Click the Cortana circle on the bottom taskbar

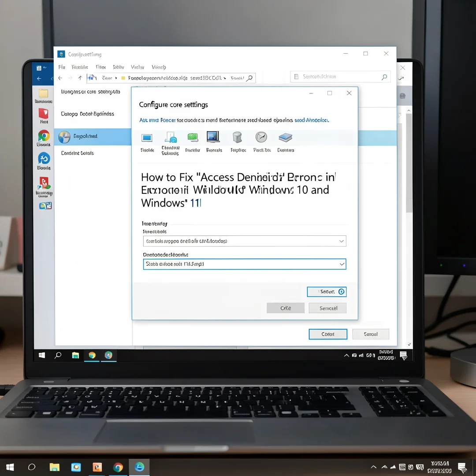pyautogui.click(x=32, y=467)
